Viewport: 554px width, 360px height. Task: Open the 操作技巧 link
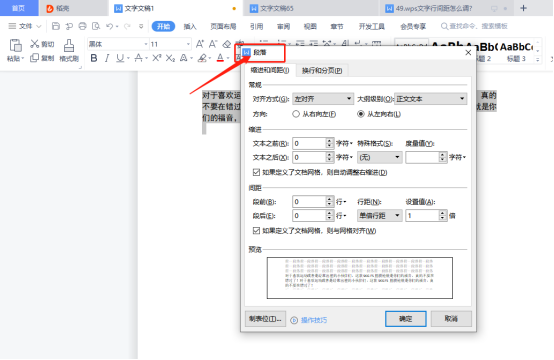[x=314, y=320]
